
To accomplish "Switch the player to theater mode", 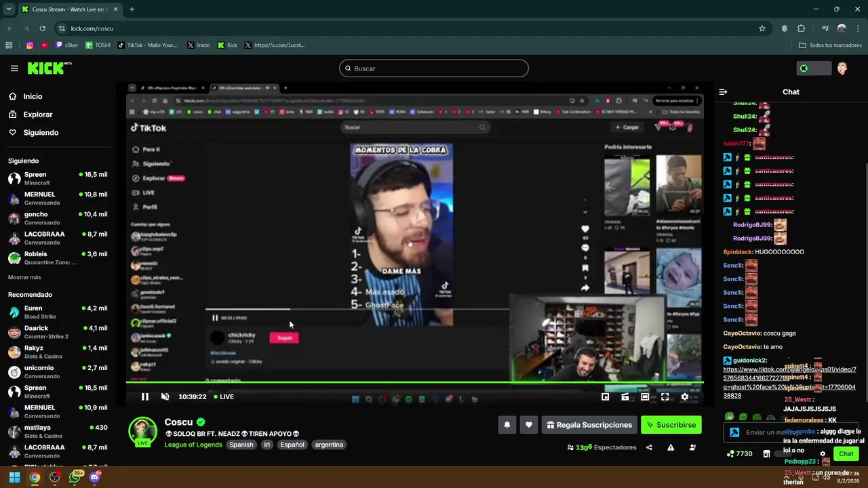I will click(x=645, y=397).
